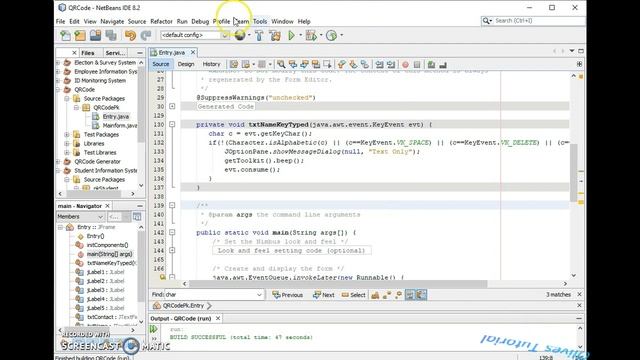The image size is (640, 360).
Task: Switch to the History view tab
Action: (x=211, y=64)
